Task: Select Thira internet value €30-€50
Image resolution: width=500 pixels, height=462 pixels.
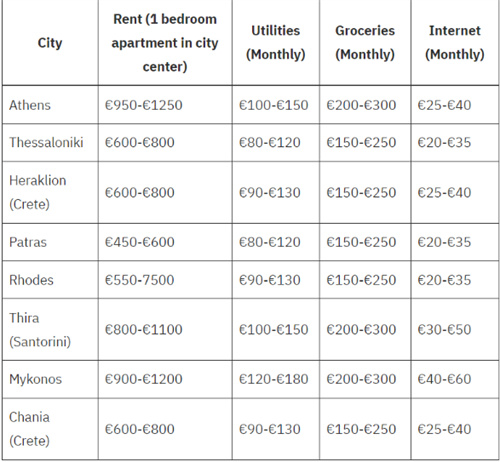Action: coord(455,329)
